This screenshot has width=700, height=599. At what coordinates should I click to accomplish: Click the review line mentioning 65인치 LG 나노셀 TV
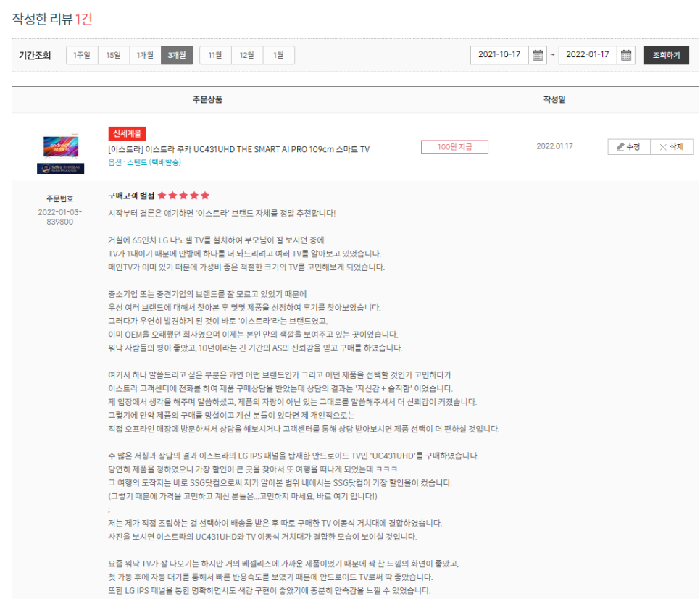coord(216,240)
